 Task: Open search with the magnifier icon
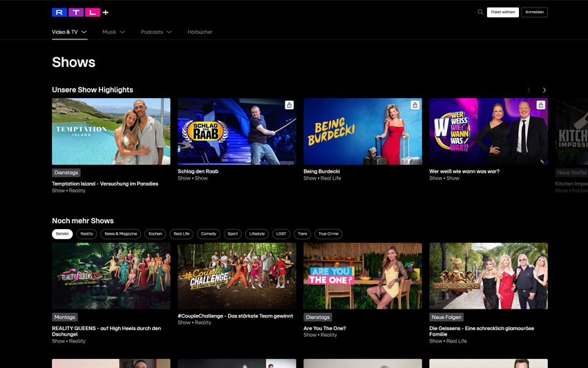point(480,12)
